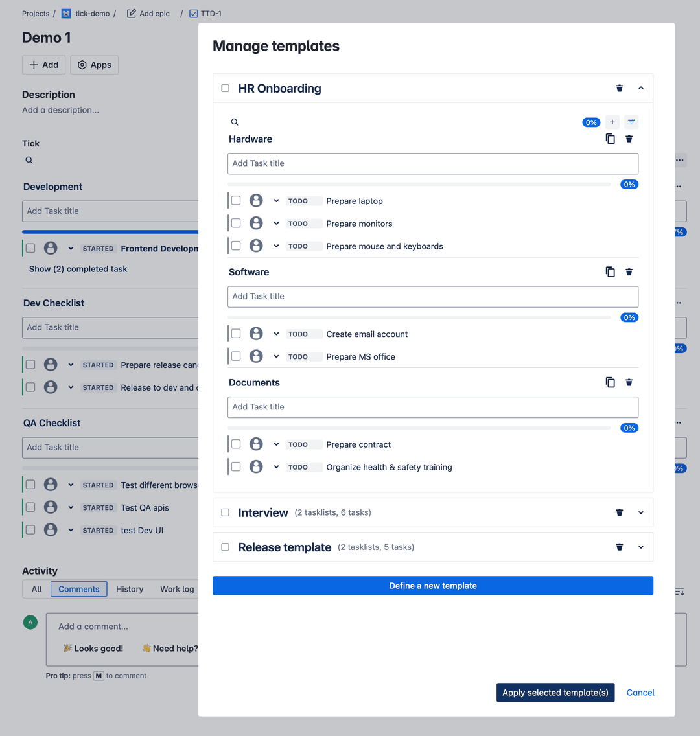Select the Release template checkbox
Viewport: 700px width, 736px height.
[x=226, y=547]
